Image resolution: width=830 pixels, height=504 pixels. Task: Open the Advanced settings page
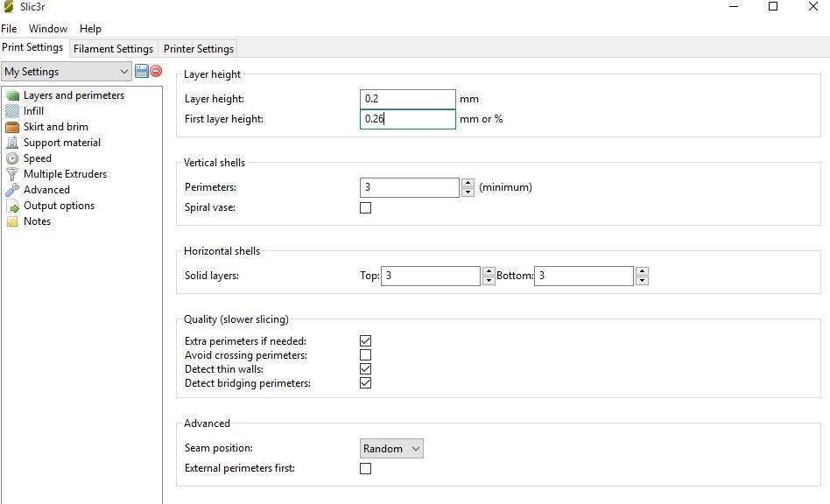(46, 190)
